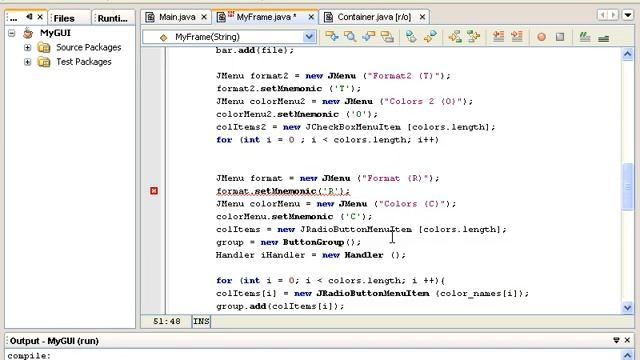Click the Container.java tab file icon
640x360 pixels.
(328, 17)
